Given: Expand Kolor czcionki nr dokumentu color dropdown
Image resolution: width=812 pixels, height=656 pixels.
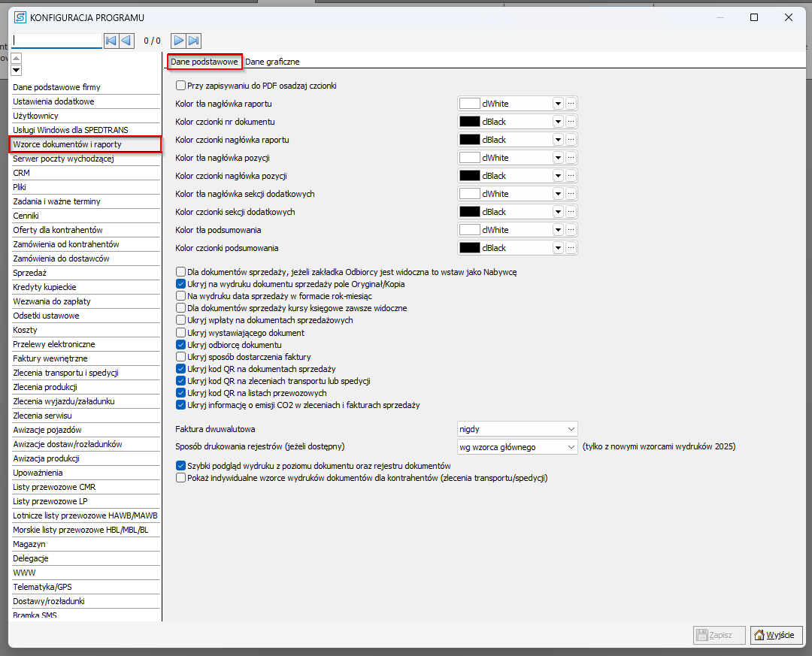Looking at the screenshot, I should point(558,122).
